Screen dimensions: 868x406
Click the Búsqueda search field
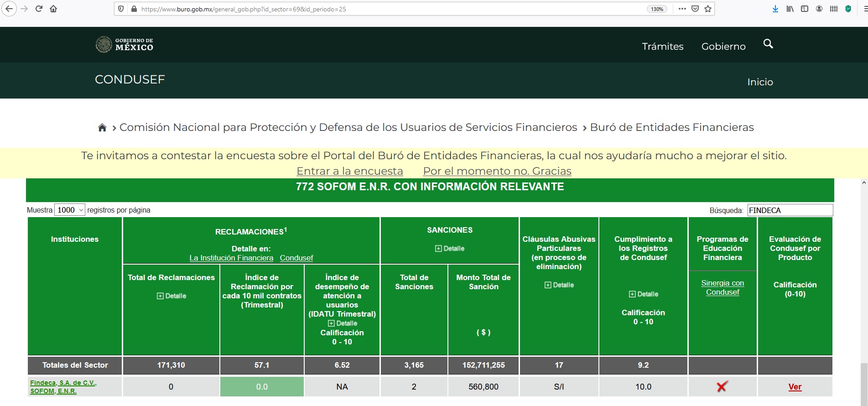[x=790, y=210]
